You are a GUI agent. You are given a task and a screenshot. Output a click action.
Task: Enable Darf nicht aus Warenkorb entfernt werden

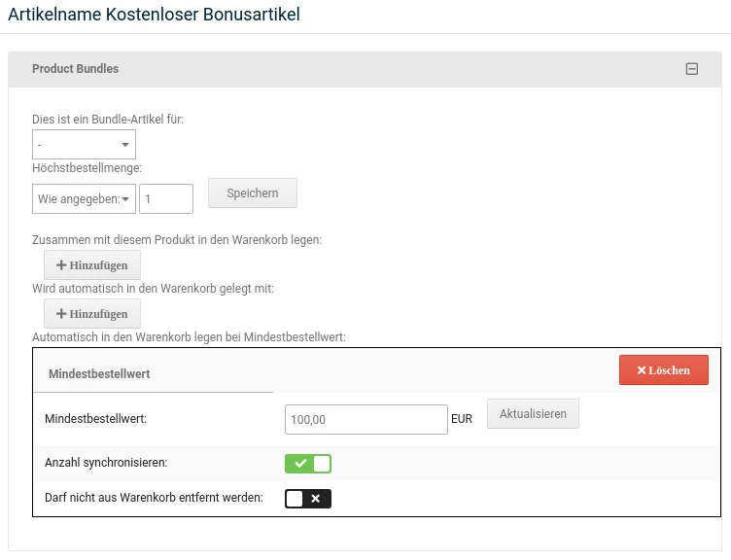[308, 499]
